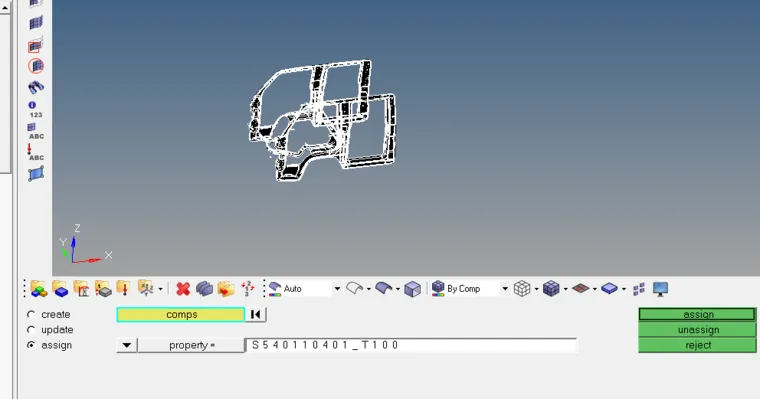This screenshot has height=399, width=760.
Task: Click the left panel scrollbar up arrow
Action: 5,7
